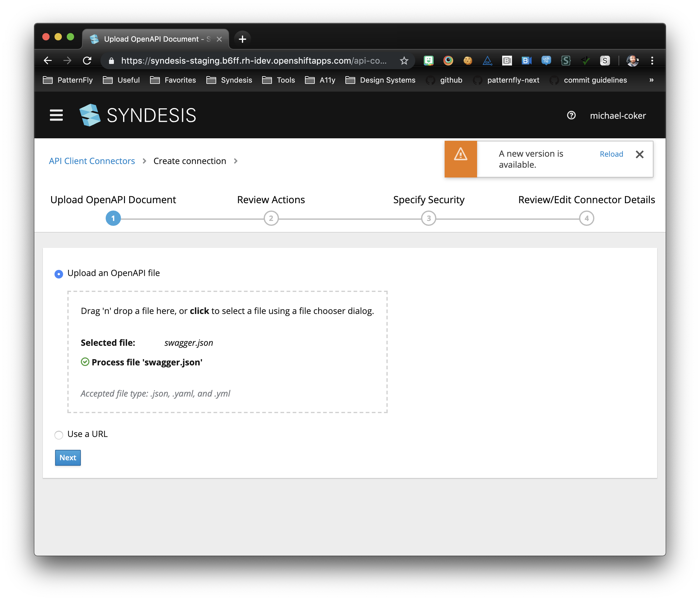
Task: Open the Chrome profile avatar
Action: [632, 61]
